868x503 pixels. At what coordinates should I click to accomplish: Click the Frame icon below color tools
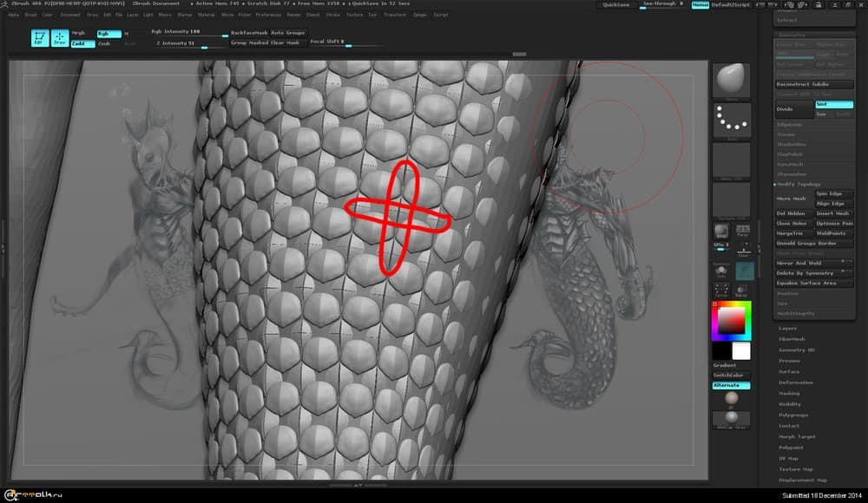click(721, 290)
